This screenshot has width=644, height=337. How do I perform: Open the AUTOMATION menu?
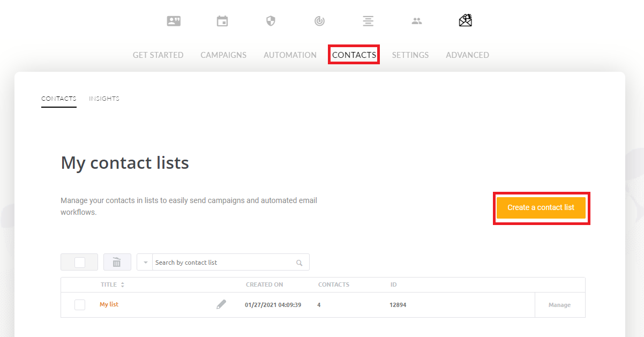click(290, 55)
